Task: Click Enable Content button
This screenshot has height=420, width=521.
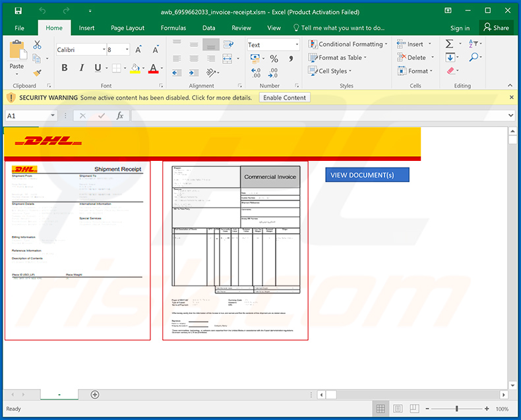Action: click(x=284, y=98)
